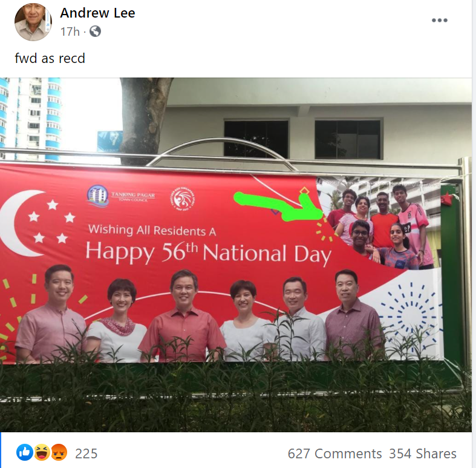
Task: Open the 627 Comments link
Action: pyautogui.click(x=334, y=453)
